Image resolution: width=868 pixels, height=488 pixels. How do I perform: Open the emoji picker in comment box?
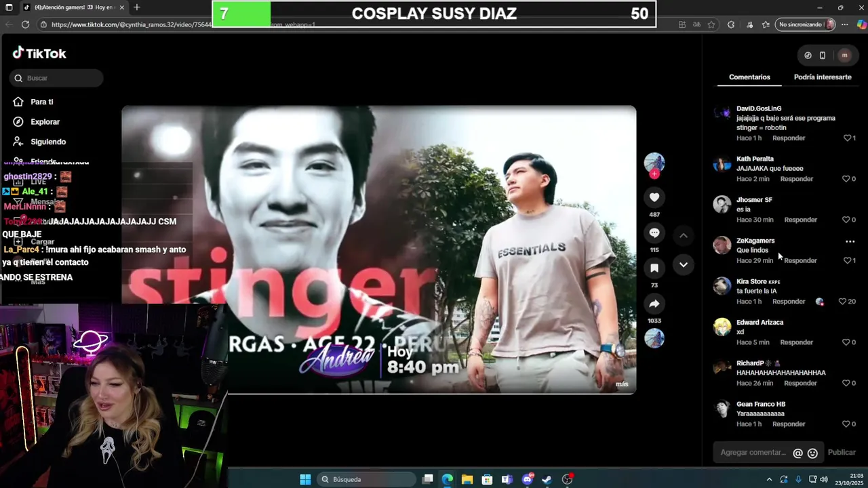[812, 453]
